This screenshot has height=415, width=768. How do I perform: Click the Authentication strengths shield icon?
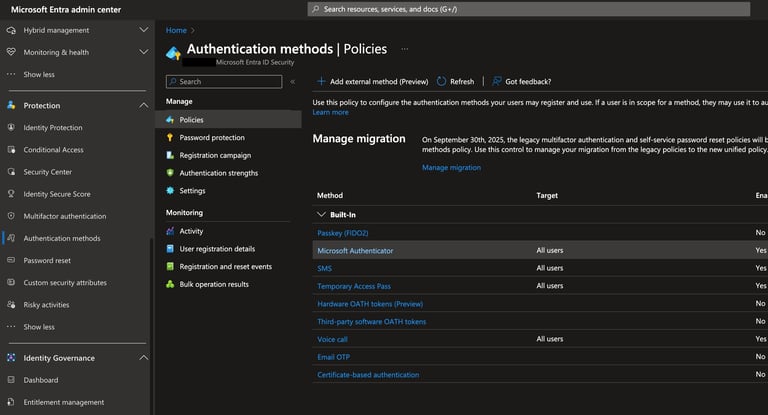(x=170, y=172)
